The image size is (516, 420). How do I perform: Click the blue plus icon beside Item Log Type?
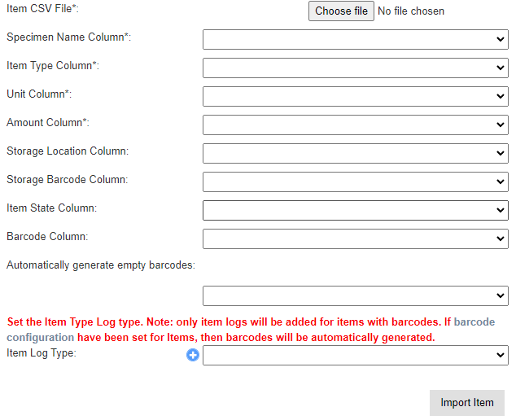point(193,355)
